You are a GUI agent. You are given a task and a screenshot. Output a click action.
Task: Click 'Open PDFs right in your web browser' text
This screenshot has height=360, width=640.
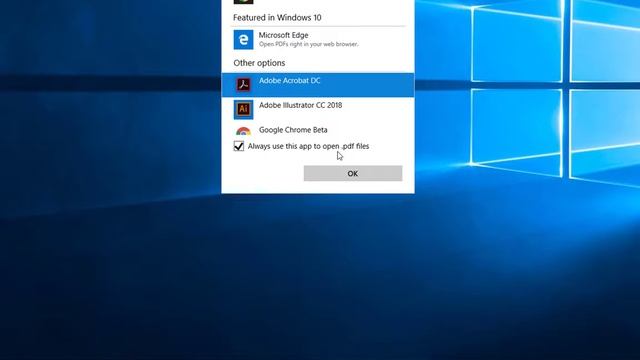click(x=309, y=44)
